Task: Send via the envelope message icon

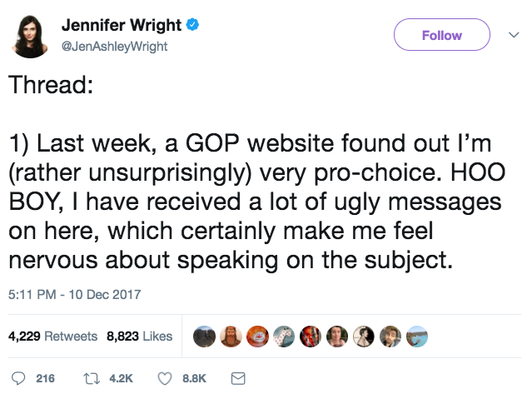Action: (x=237, y=378)
